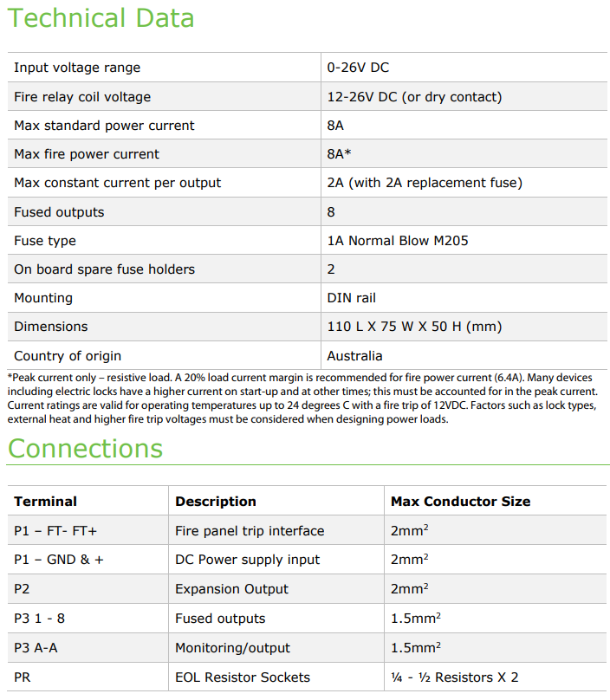
Task: Select the Fuse type row label
Action: click(x=45, y=241)
